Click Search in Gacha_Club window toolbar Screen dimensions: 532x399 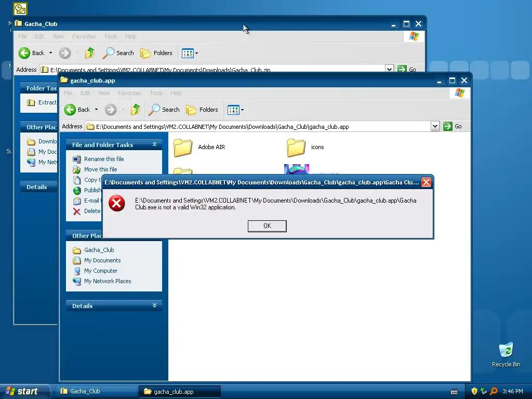[x=119, y=53]
